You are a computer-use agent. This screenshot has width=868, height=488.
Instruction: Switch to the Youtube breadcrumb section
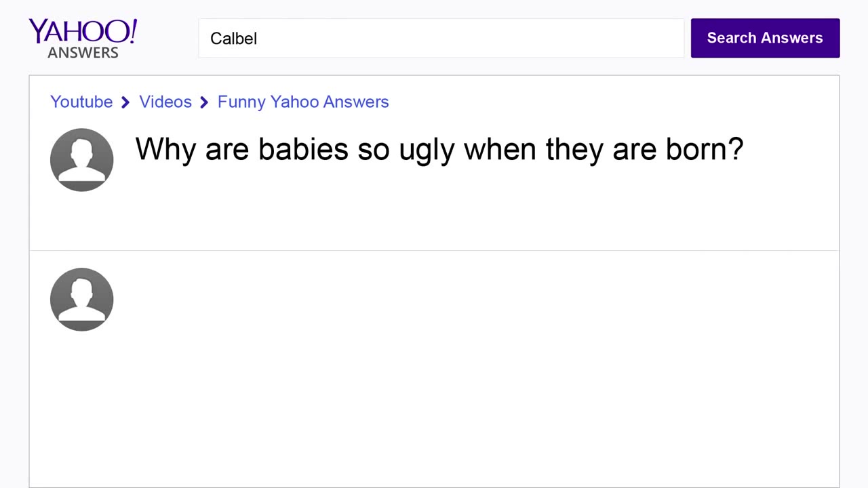[81, 102]
